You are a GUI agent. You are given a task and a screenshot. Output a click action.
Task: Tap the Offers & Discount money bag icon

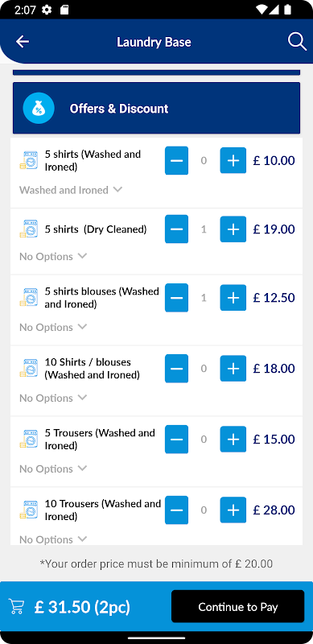click(39, 109)
